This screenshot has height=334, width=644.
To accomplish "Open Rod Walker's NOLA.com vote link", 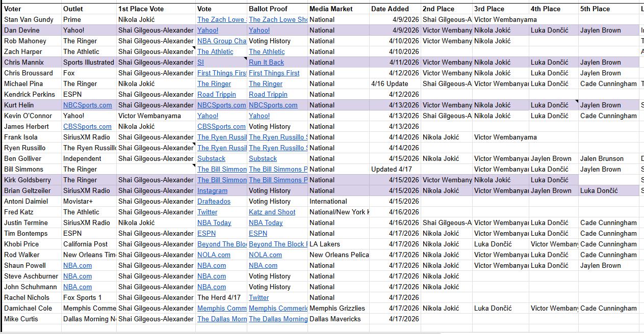I will point(214,255).
